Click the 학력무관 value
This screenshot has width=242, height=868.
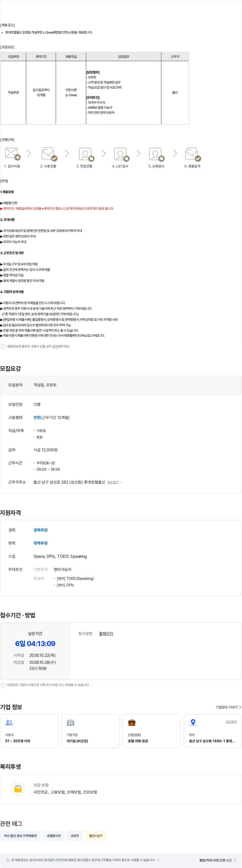pos(40,543)
